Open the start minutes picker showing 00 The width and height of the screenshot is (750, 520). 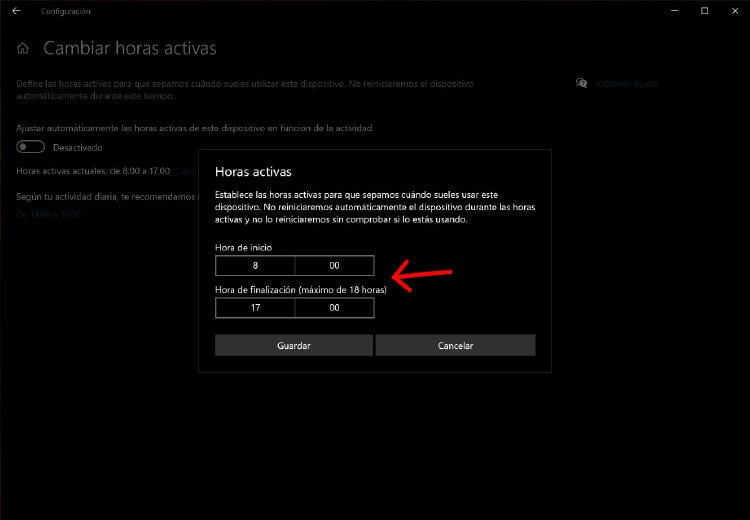[334, 266]
